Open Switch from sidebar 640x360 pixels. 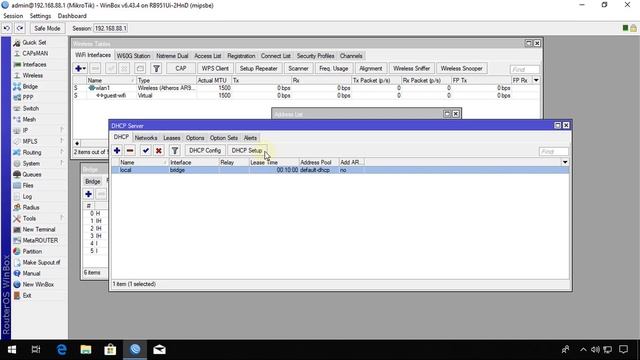(x=31, y=109)
